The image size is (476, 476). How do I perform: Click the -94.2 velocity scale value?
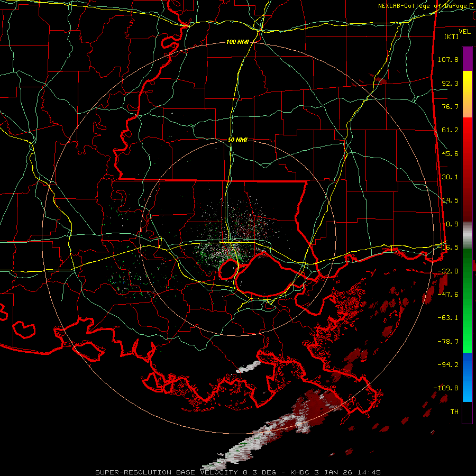[448, 364]
